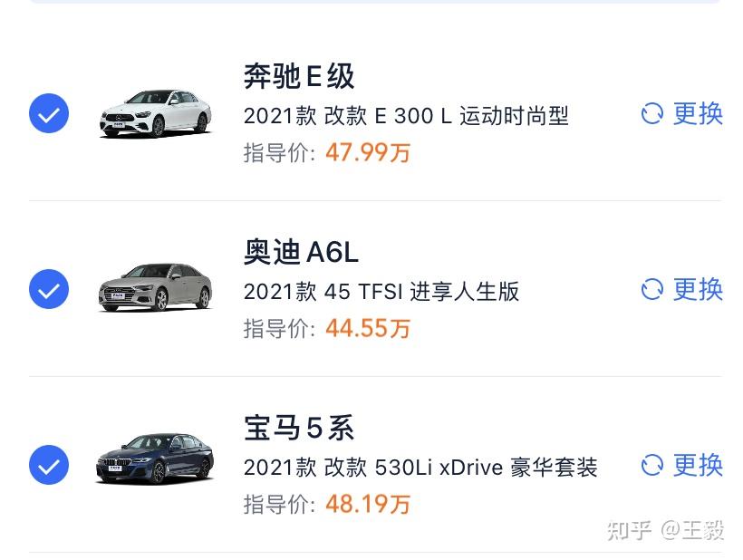Click the 47.99万 guide price
Image resolution: width=743 pixels, height=560 pixels.
[x=368, y=152]
